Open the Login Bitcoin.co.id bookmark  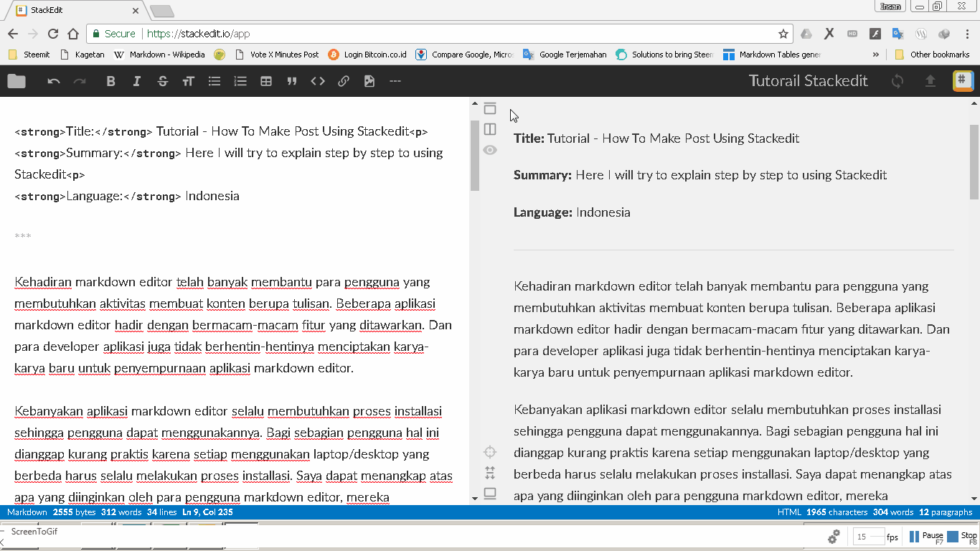[367, 55]
